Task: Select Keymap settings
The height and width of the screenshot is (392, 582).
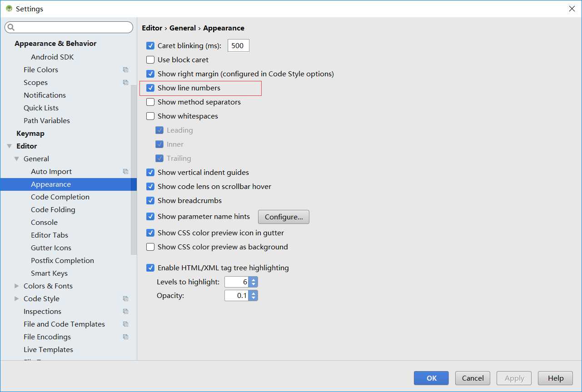Action: (30, 134)
